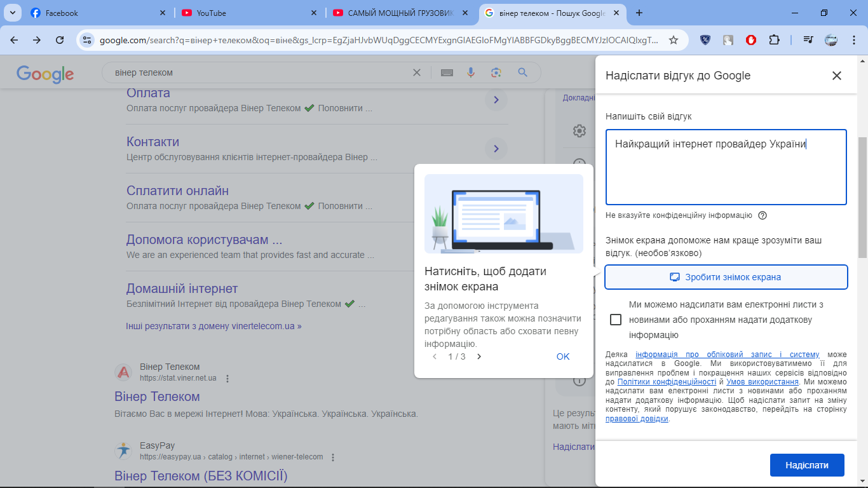Click the feedback panel vertical scrollbar
The height and width of the screenshot is (488, 868).
[862, 197]
